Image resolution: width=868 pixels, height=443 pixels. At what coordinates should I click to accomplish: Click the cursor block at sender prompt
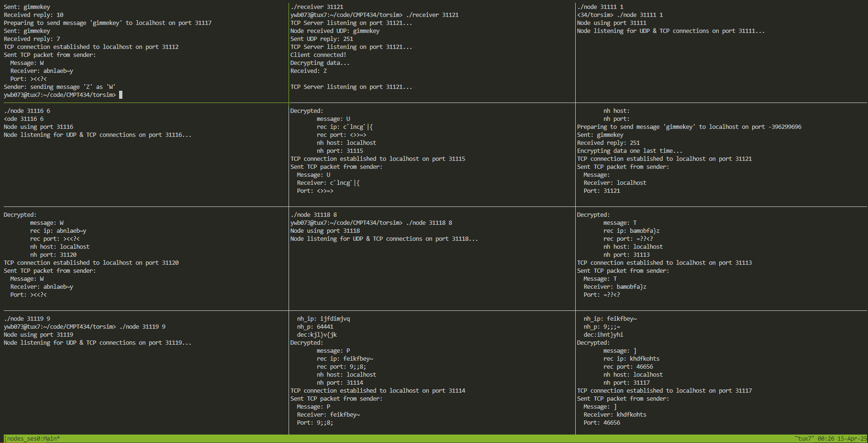[121, 95]
